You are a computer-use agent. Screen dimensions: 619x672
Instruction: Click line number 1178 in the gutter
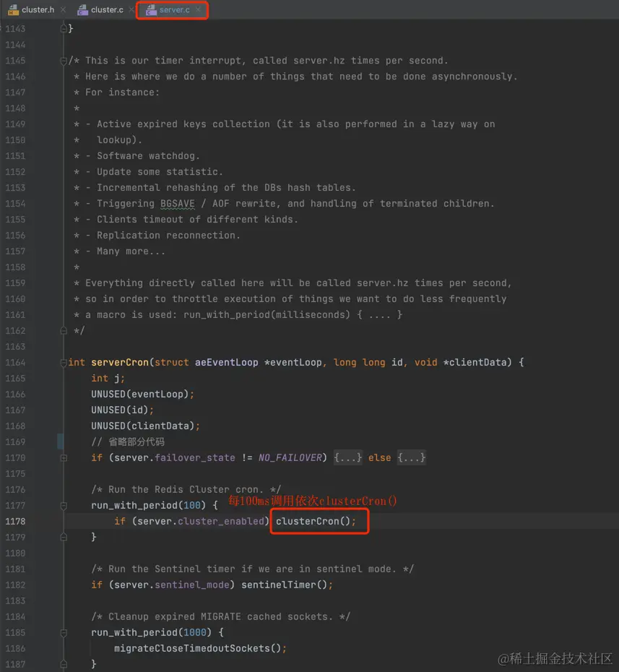[15, 522]
